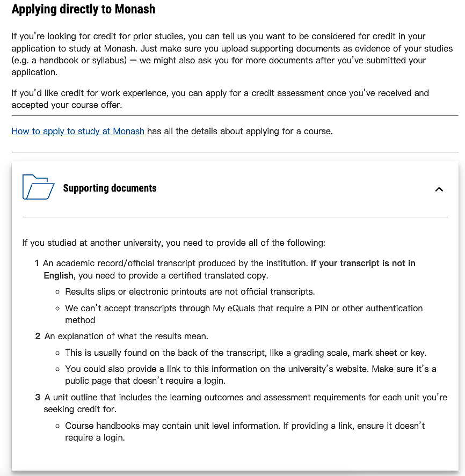This screenshot has height=476, width=465.
Task: Click bold text 'If your transcript is not in'
Action: tap(363, 263)
